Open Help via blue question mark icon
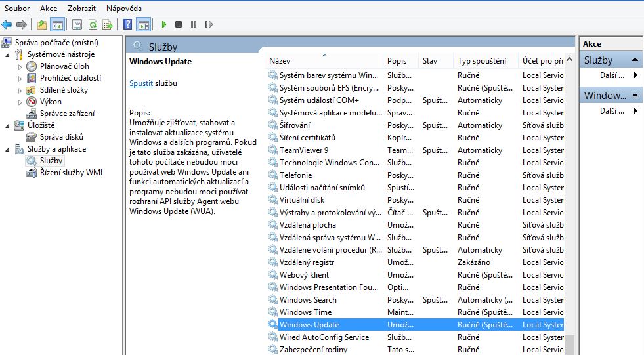The image size is (644, 355). coord(129,24)
